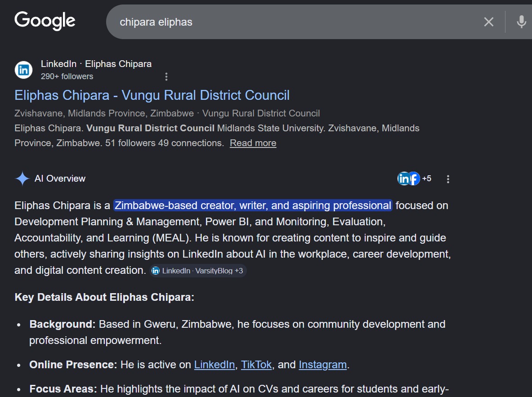532x397 pixels.
Task: Click the Online Presence: bullet label
Action: (73, 365)
